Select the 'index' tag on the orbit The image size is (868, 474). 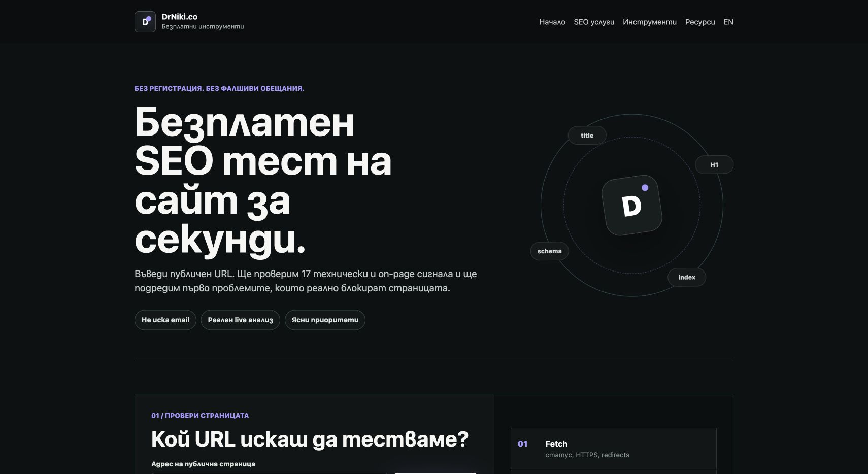[687, 277]
